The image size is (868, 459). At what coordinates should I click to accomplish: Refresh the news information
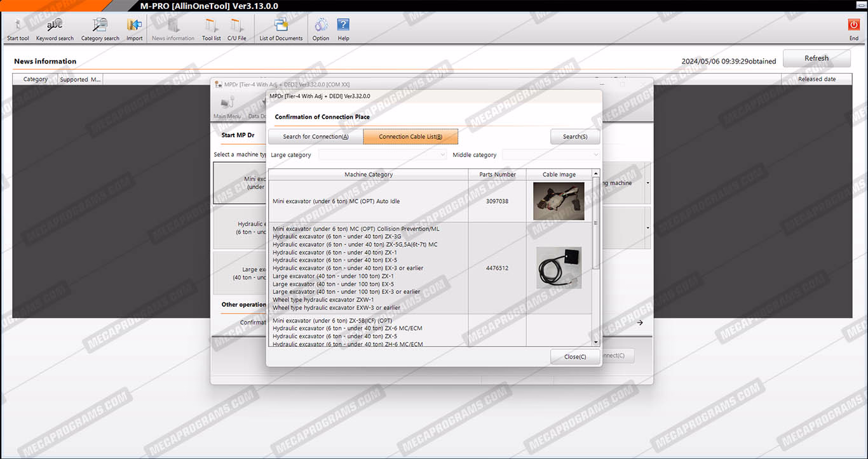(817, 58)
